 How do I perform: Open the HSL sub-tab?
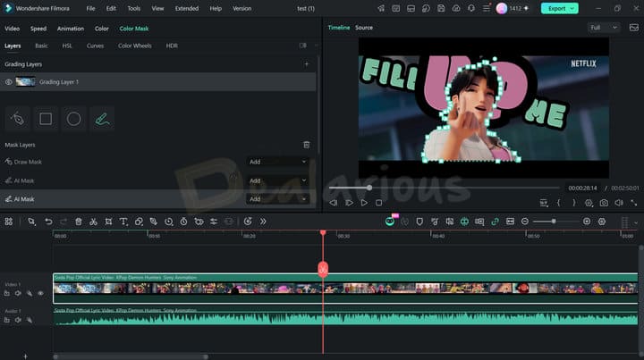tap(67, 46)
